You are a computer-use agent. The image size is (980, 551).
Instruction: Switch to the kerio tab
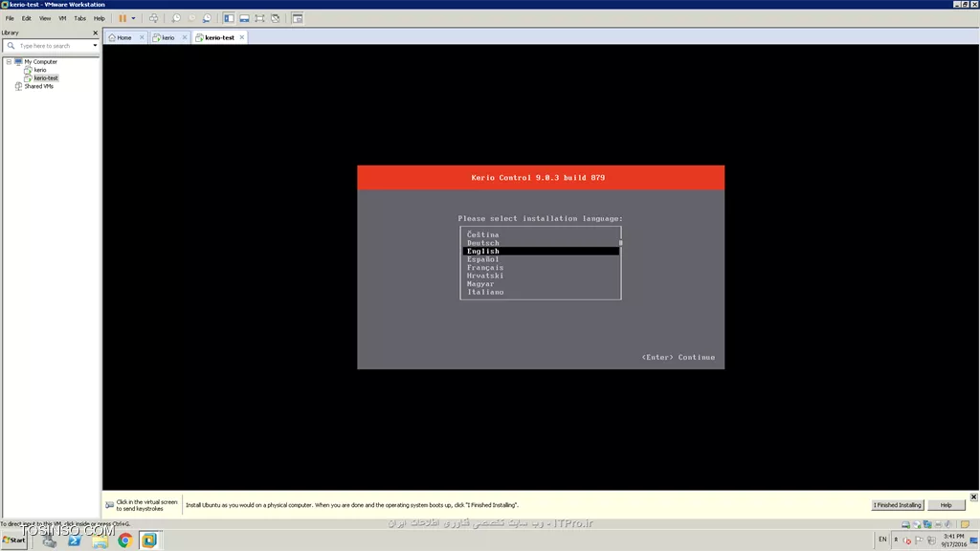167,37
